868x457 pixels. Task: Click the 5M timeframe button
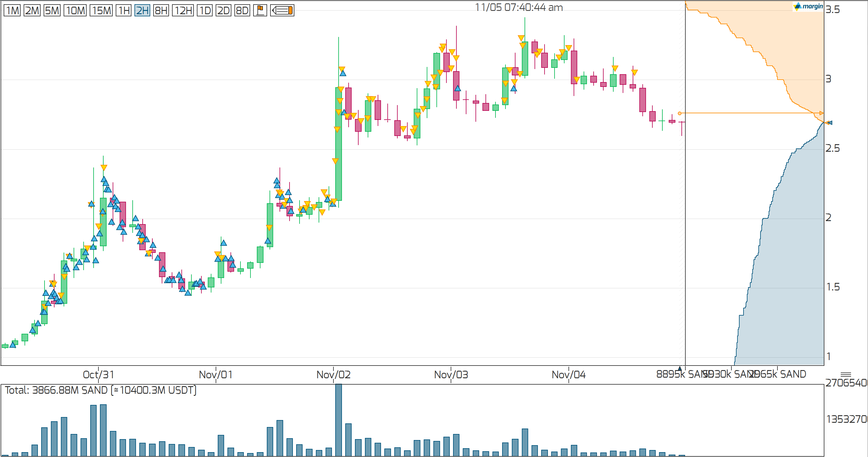coord(52,10)
